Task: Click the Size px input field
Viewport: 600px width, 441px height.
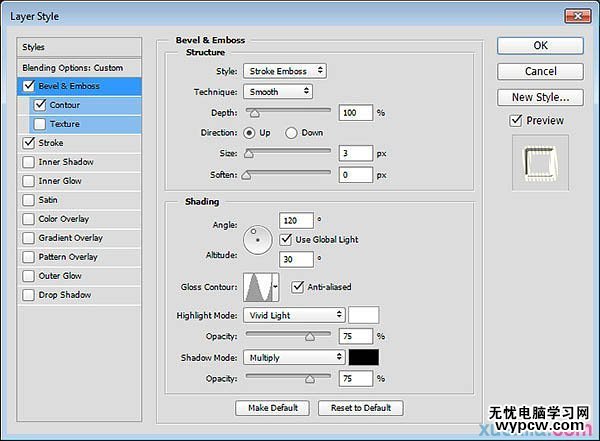Action: tap(355, 154)
